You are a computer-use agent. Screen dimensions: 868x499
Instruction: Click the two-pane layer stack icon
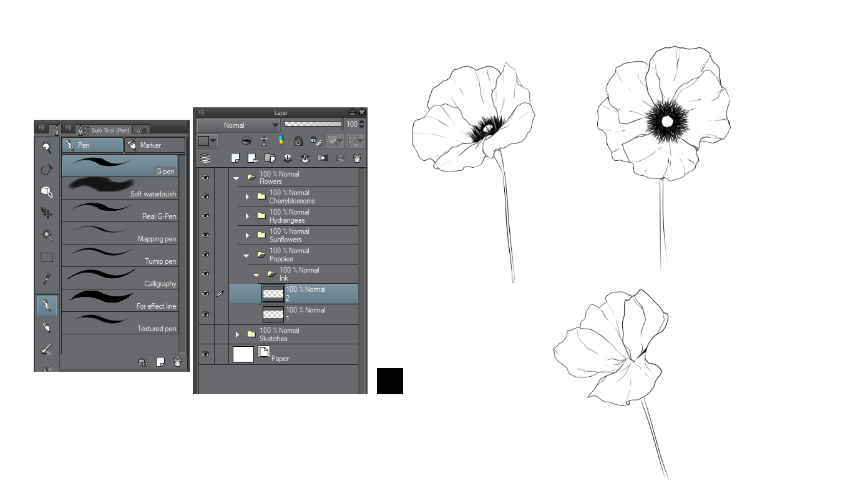click(x=205, y=158)
